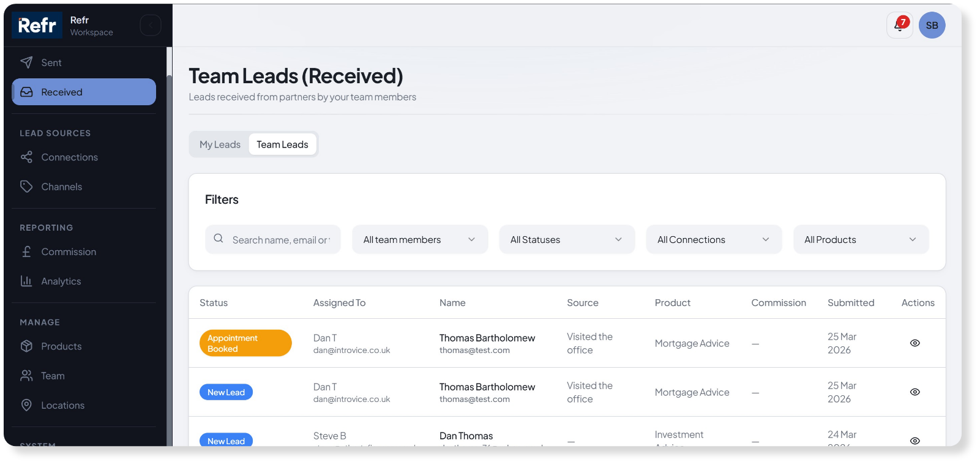Click the Sent paper plane icon
Viewport: 980px width, 465px height.
pos(26,62)
